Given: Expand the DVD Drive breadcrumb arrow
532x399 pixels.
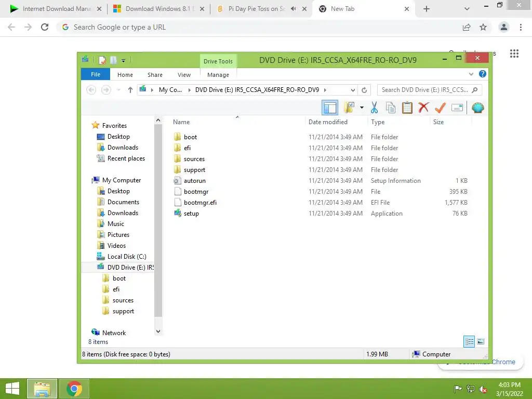Looking at the screenshot, I should 325,90.
